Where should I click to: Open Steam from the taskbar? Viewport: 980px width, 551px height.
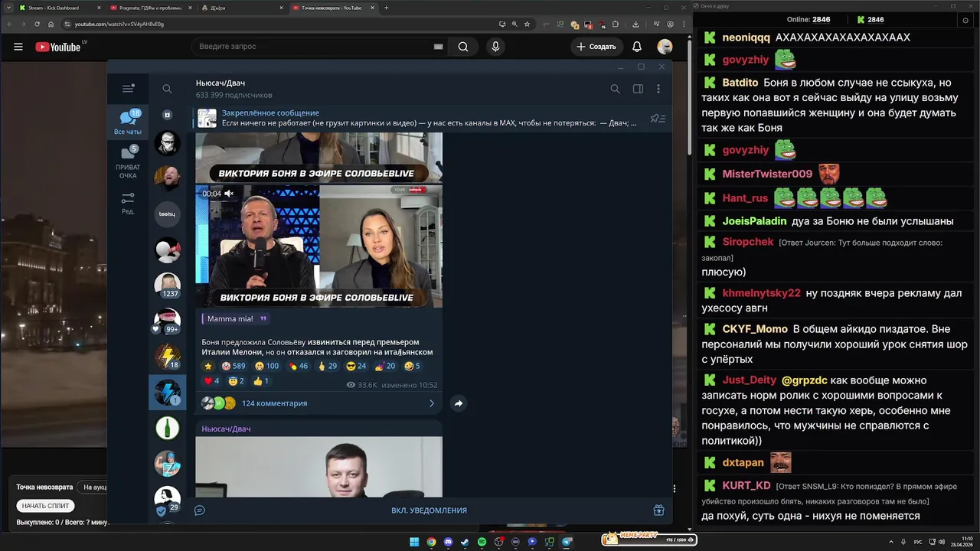point(465,542)
